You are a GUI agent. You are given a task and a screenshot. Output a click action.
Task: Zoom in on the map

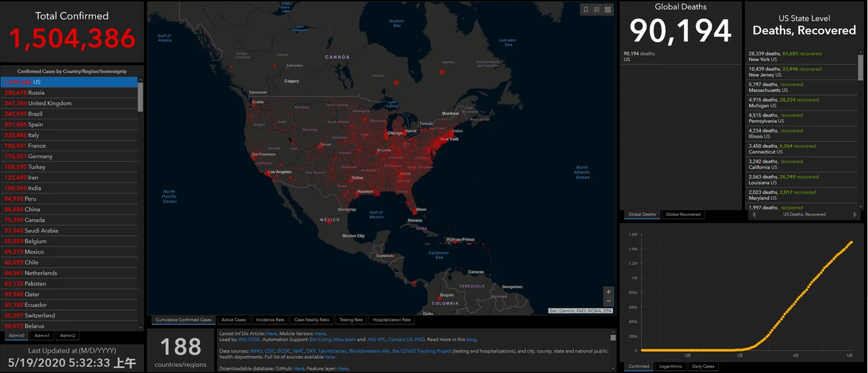608,292
